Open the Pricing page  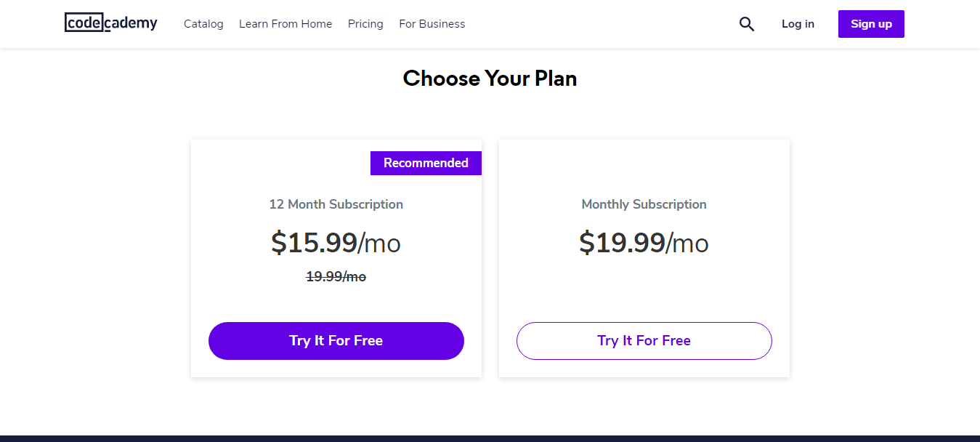(x=365, y=23)
